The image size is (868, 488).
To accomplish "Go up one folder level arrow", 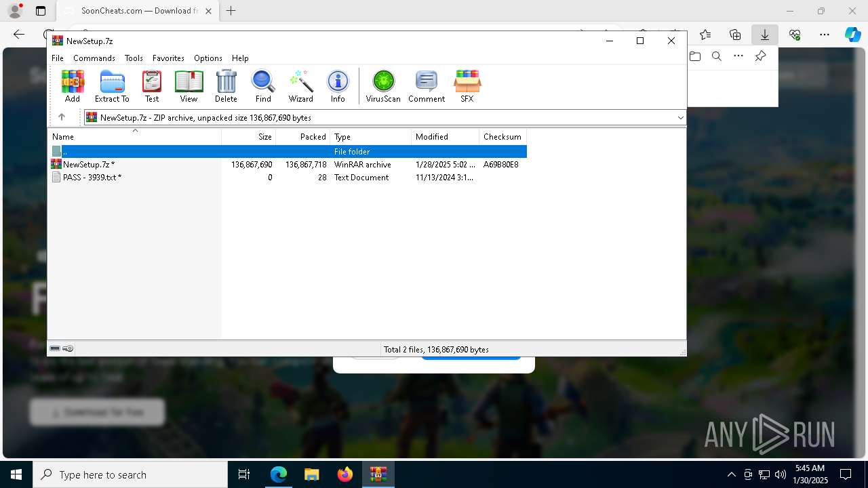I will pyautogui.click(x=62, y=117).
